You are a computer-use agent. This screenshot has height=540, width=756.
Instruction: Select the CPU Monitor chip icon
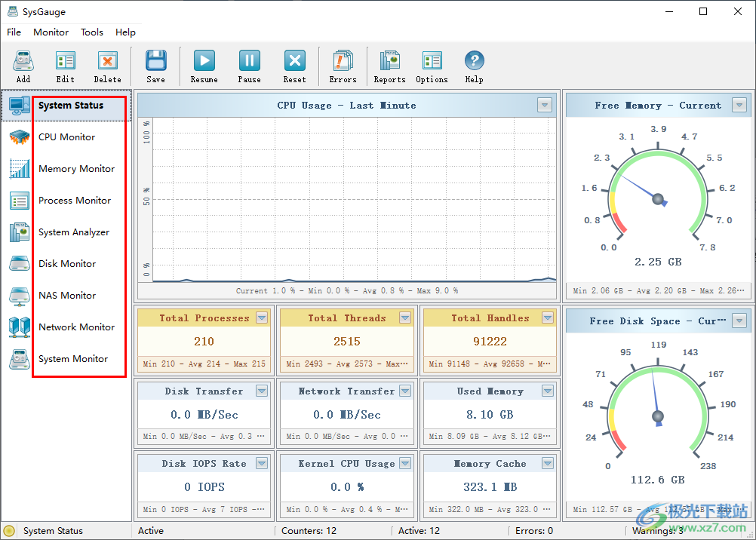[20, 137]
